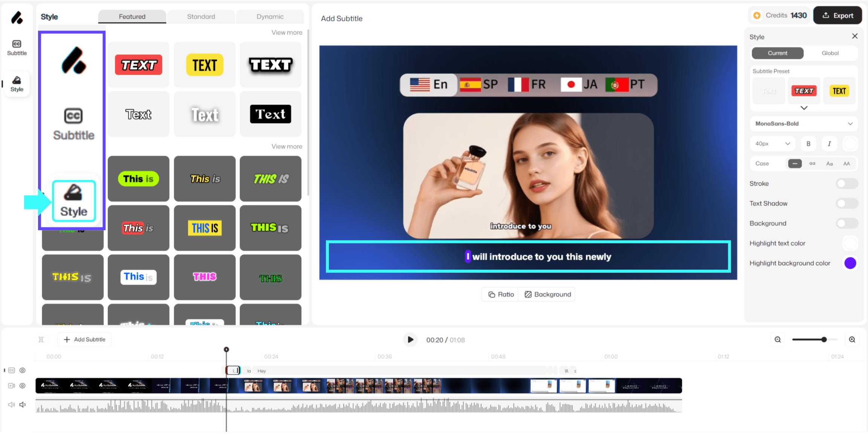Screen dimensions: 868x436
Task: Hide the subtitle track eye icon
Action: (x=23, y=370)
